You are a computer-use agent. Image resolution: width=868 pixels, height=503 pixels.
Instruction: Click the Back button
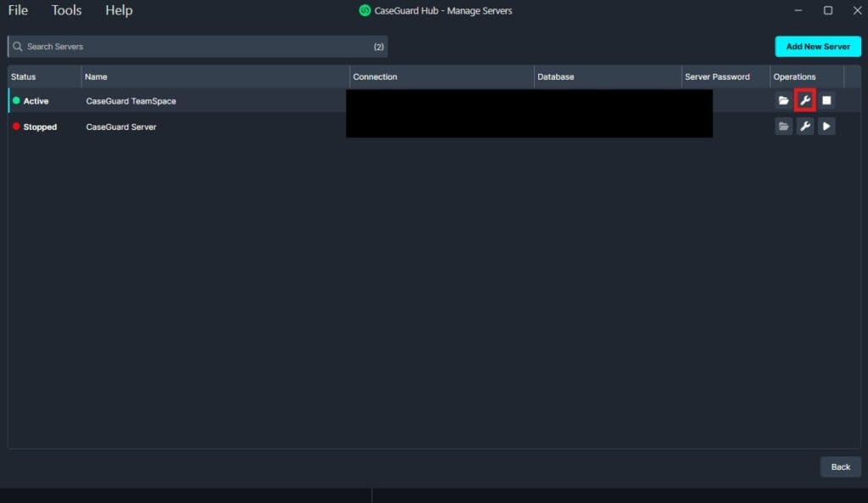[840, 467]
